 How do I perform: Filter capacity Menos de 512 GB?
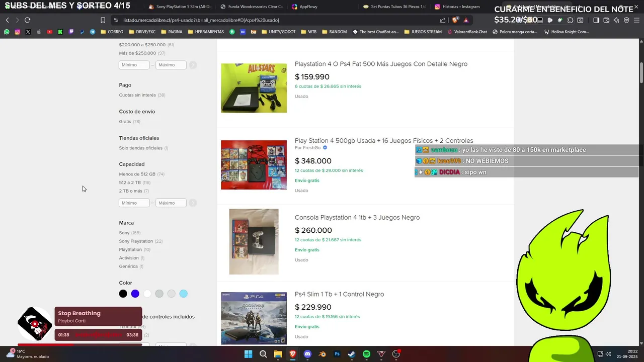[x=142, y=174]
